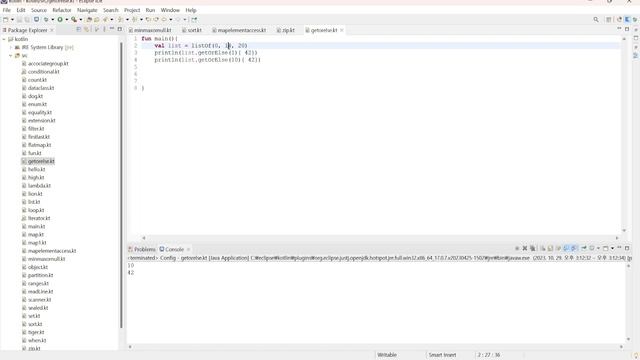
Task: Minimize the Console view panel
Action: (x=619, y=248)
